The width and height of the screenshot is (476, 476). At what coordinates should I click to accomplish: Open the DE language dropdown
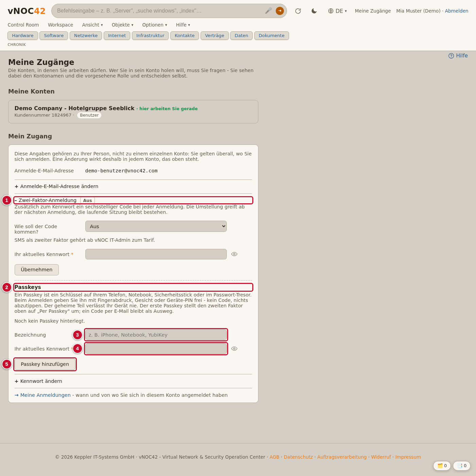pyautogui.click(x=337, y=11)
